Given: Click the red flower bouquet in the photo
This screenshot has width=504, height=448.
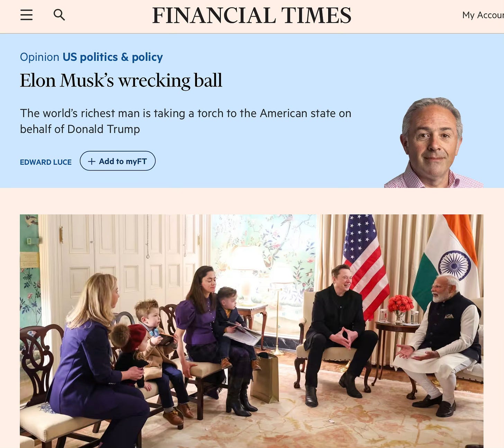Looking at the screenshot, I should pyautogui.click(x=400, y=304).
